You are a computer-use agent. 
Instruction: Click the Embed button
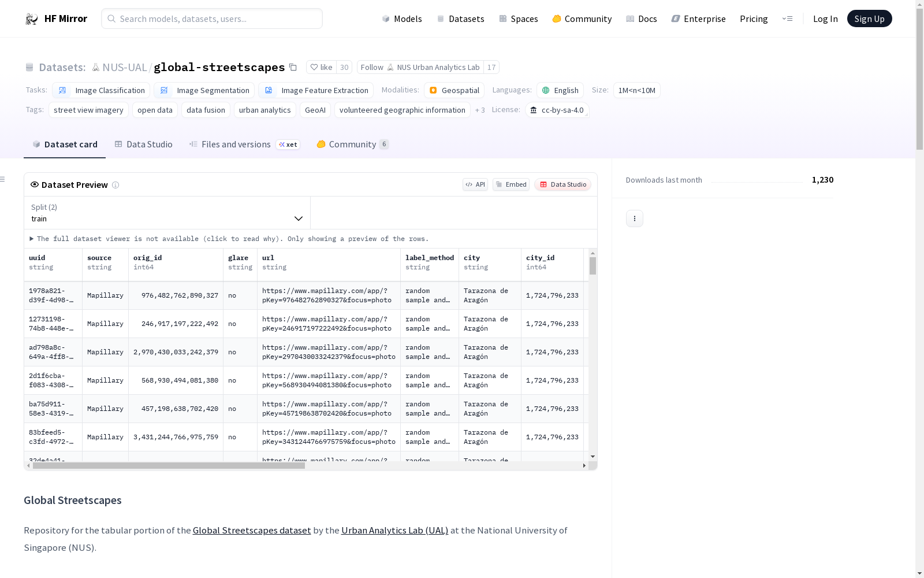511,184
